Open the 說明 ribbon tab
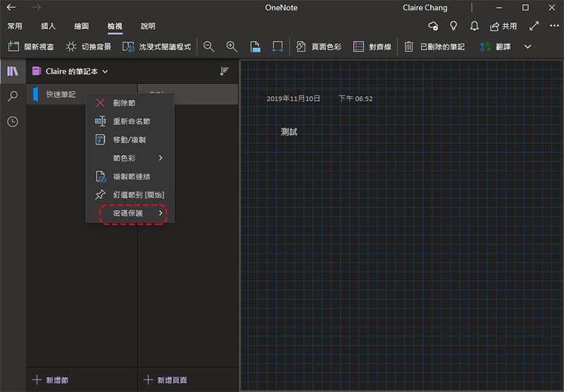Viewport: 564px width, 392px height. [x=148, y=26]
